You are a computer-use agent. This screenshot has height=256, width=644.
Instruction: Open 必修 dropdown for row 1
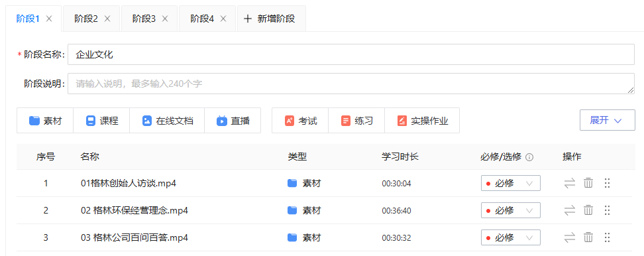pos(511,183)
